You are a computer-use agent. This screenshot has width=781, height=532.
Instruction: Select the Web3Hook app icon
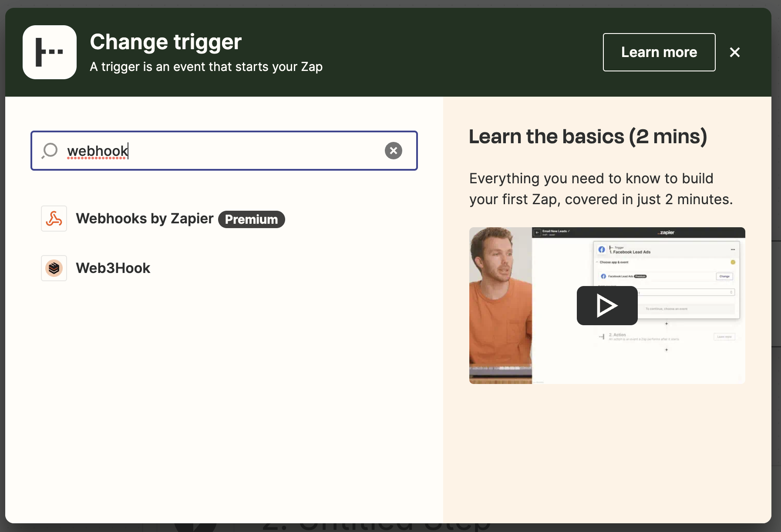point(54,268)
